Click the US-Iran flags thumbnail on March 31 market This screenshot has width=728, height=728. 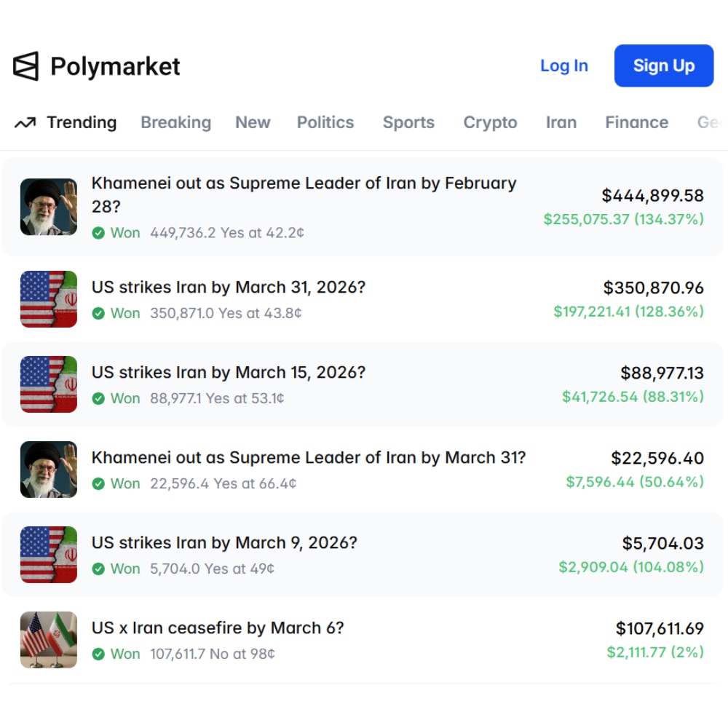point(48,298)
